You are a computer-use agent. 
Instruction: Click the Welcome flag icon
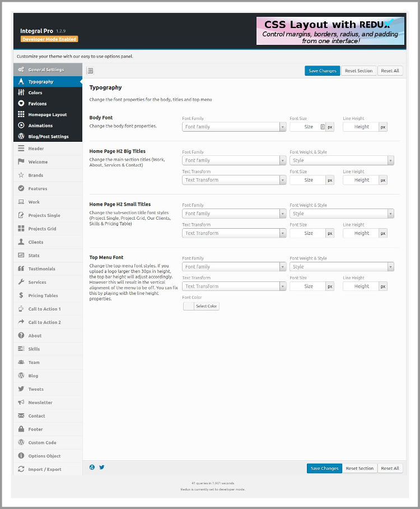[x=21, y=161]
